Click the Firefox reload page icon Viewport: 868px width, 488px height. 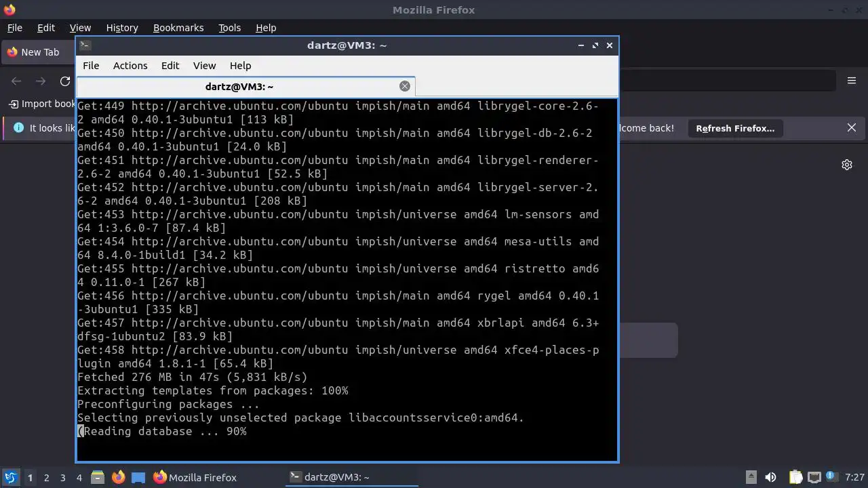point(65,81)
